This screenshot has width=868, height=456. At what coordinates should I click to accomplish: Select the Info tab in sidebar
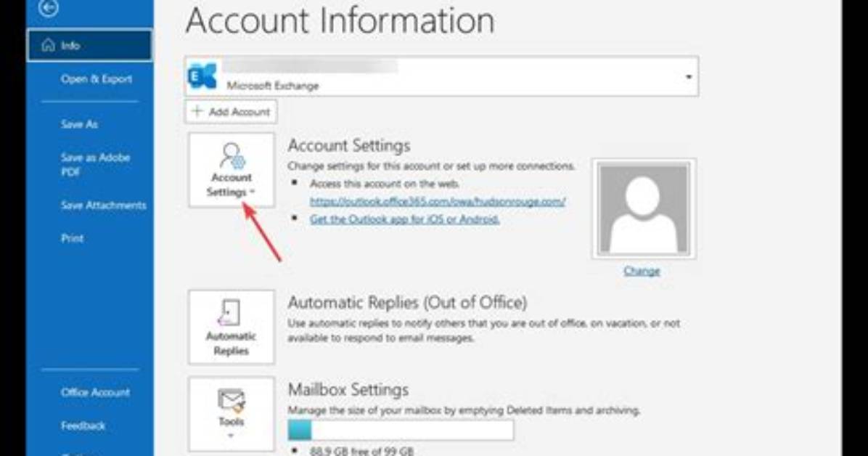90,46
